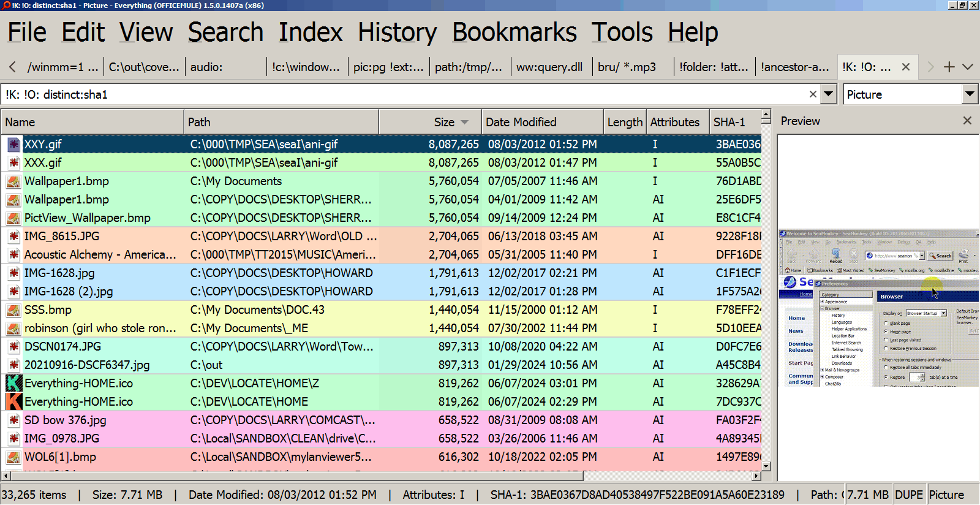Open the File menu
This screenshot has width=980, height=505.
point(27,32)
